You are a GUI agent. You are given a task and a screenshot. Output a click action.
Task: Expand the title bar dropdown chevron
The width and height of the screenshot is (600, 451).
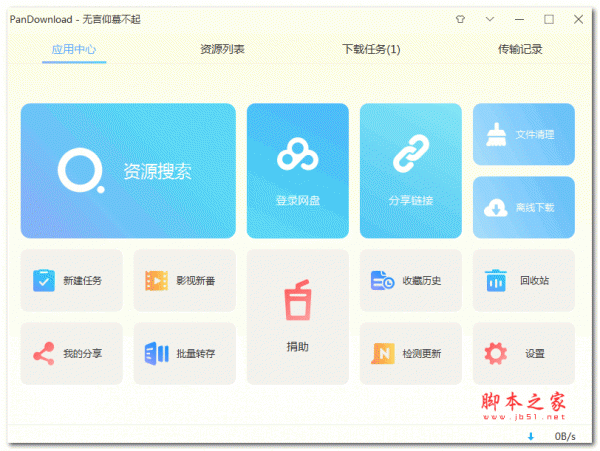click(x=490, y=19)
